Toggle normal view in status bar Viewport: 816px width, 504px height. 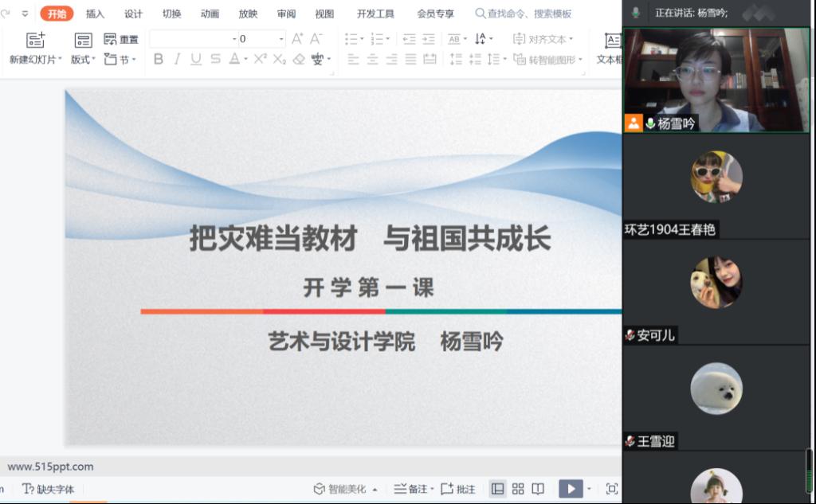[x=497, y=489]
